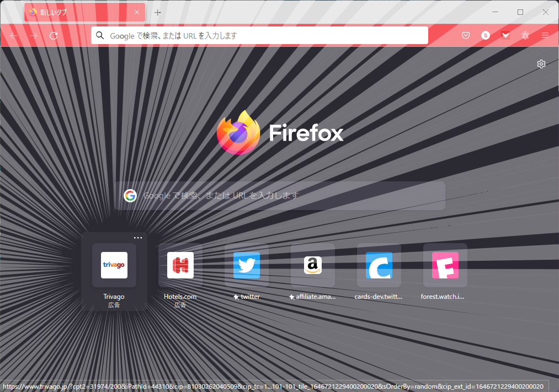559x392 pixels.
Task: Click the Google search input field
Action: tap(280, 195)
